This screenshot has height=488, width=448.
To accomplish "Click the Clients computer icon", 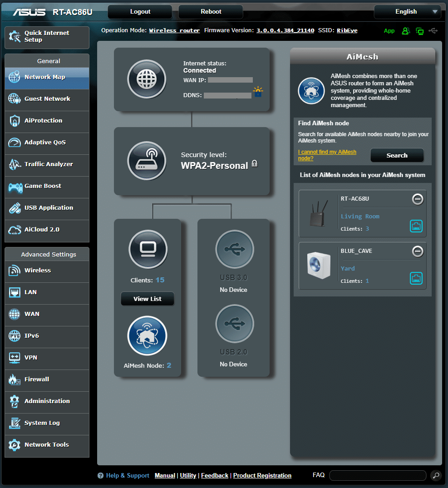I will (148, 249).
